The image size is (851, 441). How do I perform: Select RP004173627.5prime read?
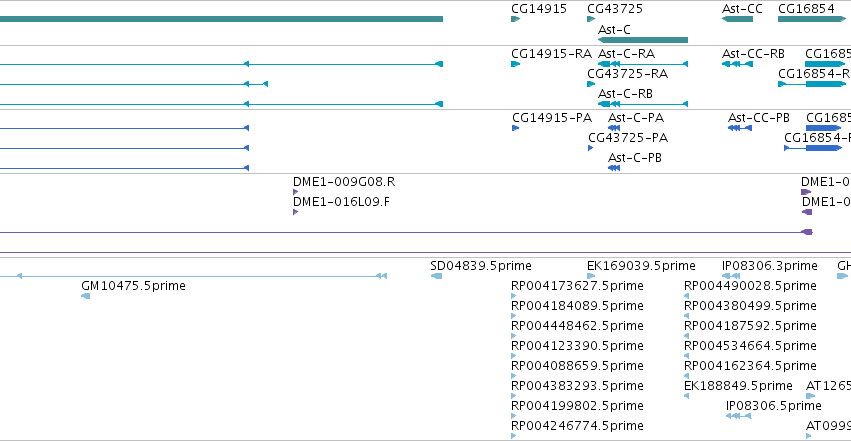(577, 286)
